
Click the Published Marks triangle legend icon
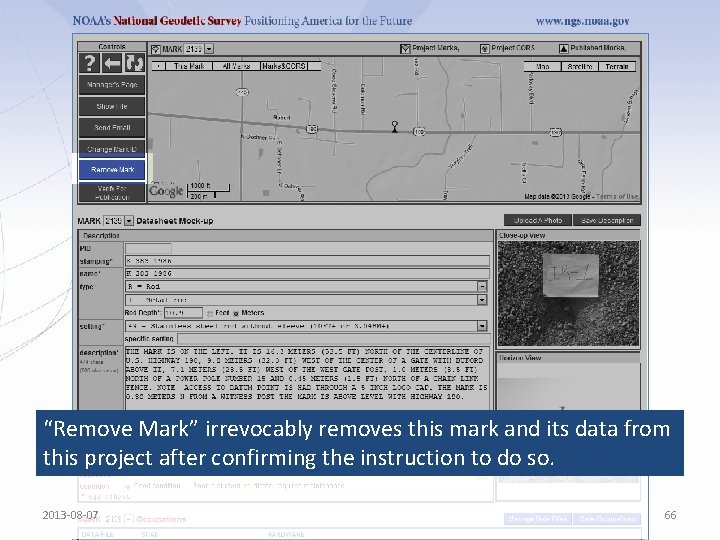click(x=563, y=49)
